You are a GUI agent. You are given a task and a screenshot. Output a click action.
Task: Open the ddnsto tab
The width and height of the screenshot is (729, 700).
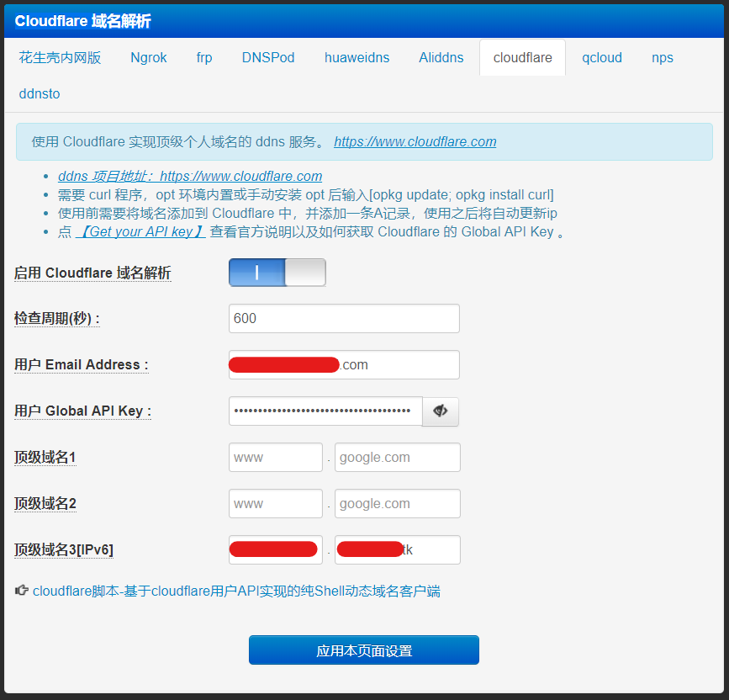pyautogui.click(x=40, y=94)
